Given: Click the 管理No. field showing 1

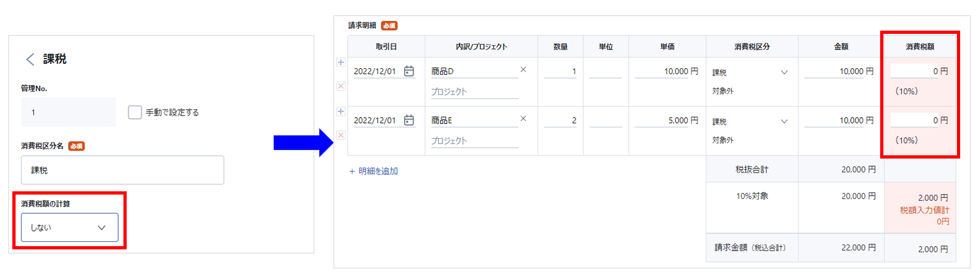Looking at the screenshot, I should point(68,112).
